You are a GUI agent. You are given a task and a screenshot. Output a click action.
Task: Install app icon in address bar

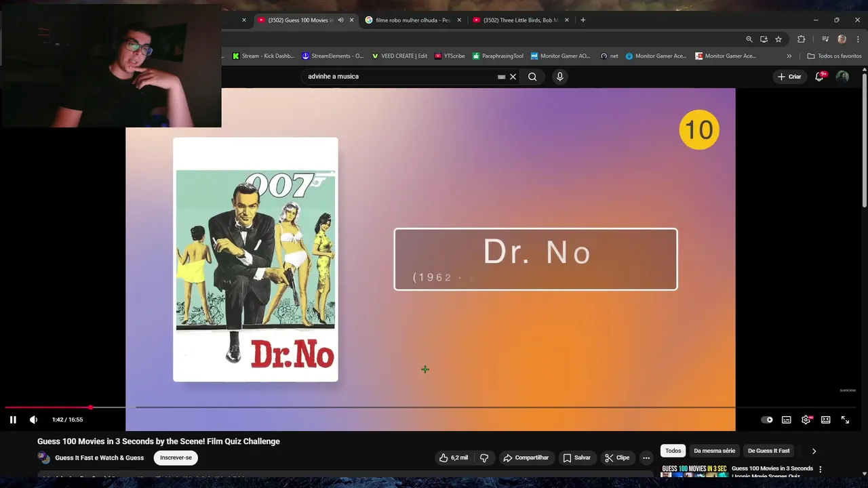(x=764, y=39)
